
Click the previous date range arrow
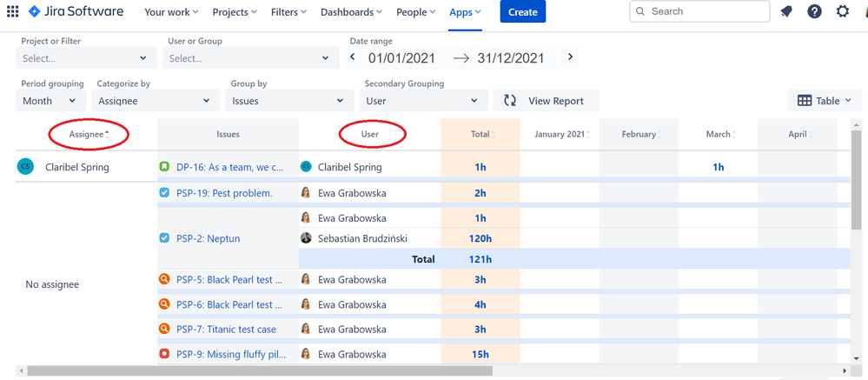(x=353, y=57)
